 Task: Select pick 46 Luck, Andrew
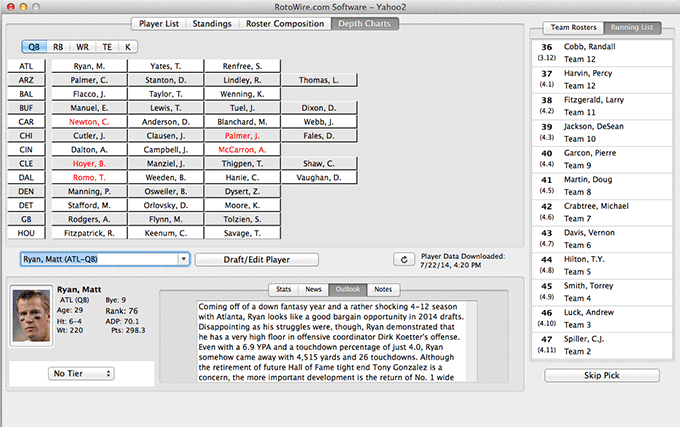(602, 319)
